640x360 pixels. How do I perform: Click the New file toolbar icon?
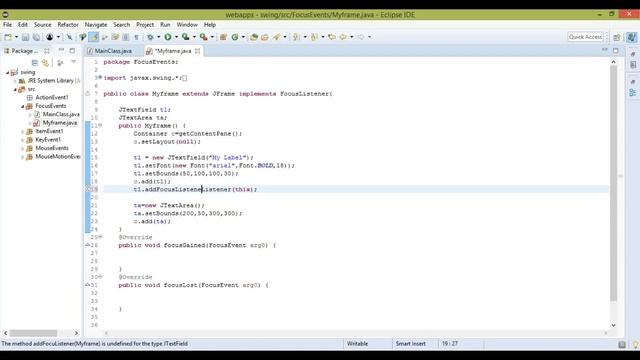[8, 37]
